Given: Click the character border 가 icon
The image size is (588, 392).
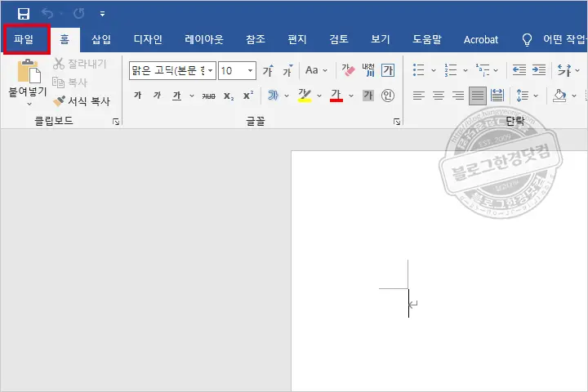Looking at the screenshot, I should point(388,70).
